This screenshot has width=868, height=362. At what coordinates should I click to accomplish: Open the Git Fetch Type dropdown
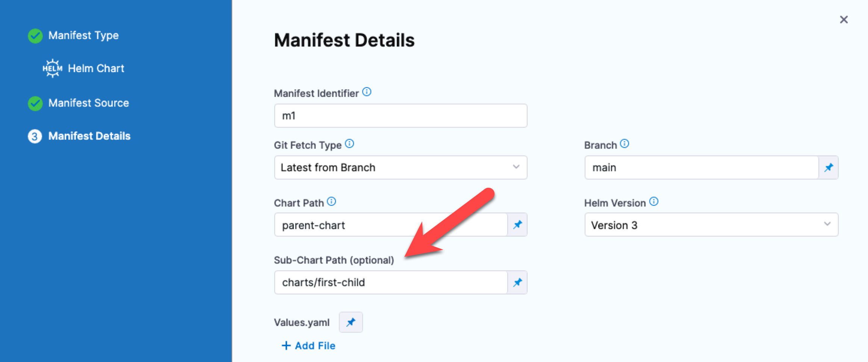tap(401, 167)
